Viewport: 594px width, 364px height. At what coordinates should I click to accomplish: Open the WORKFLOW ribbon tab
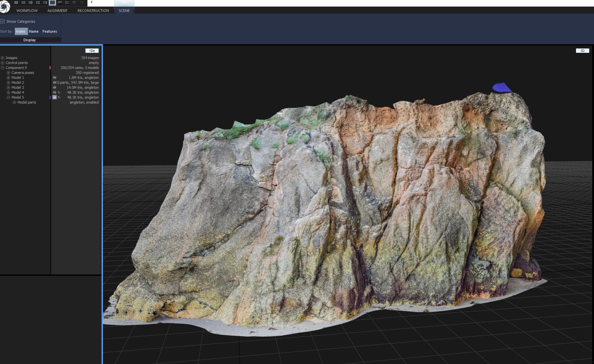27,11
